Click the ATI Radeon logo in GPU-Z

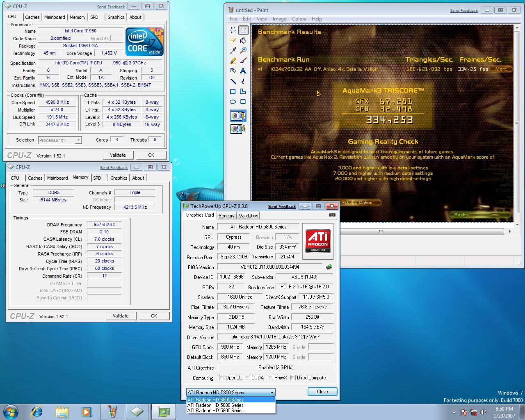click(x=318, y=241)
